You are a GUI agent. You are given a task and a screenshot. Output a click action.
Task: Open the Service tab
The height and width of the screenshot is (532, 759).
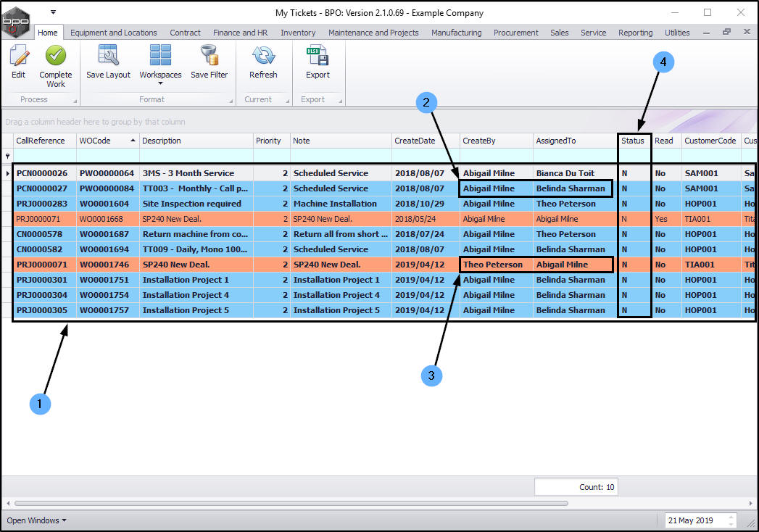point(594,33)
